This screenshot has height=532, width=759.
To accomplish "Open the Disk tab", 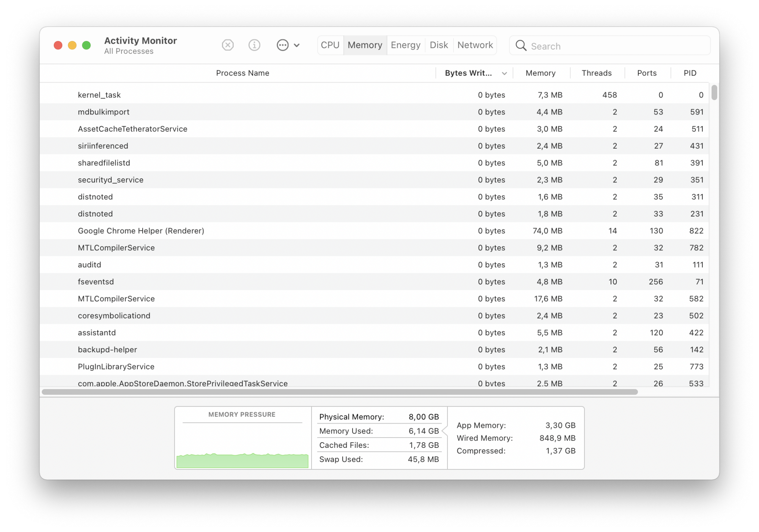I will click(439, 45).
